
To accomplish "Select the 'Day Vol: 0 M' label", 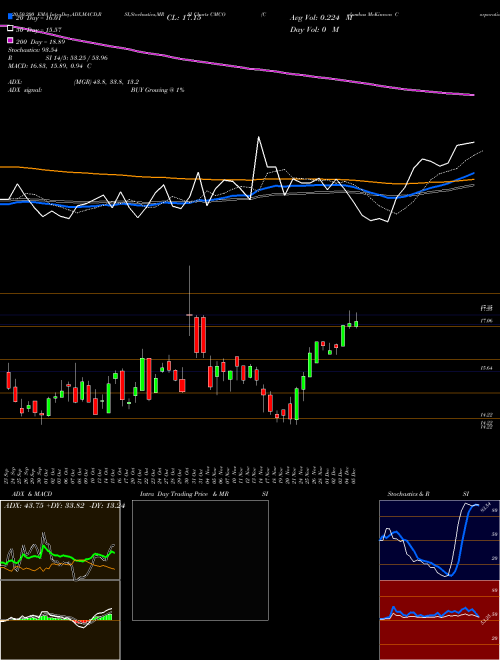I will pyautogui.click(x=314, y=29).
